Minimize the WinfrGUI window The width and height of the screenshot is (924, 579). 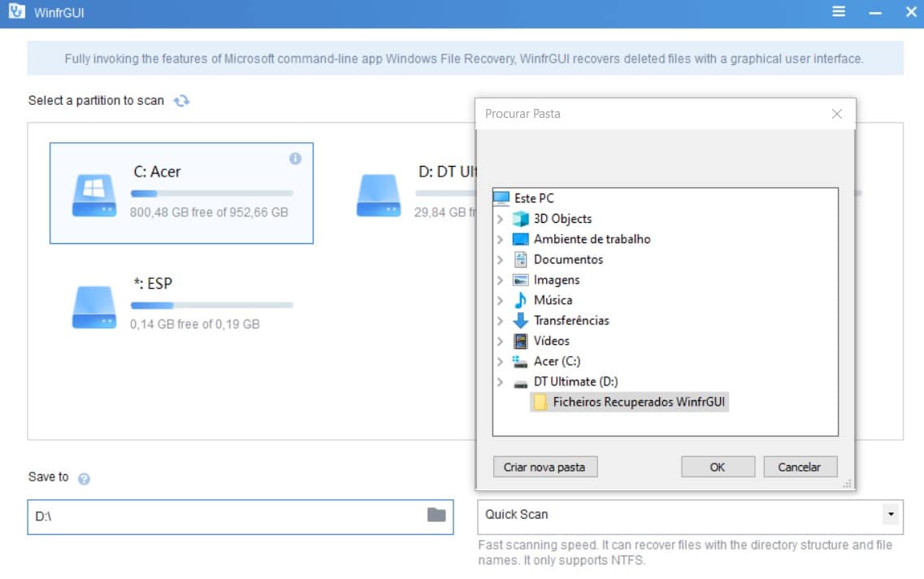point(875,12)
